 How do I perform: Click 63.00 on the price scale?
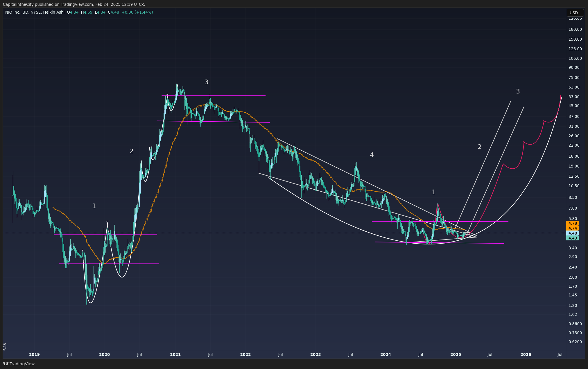tap(574, 87)
